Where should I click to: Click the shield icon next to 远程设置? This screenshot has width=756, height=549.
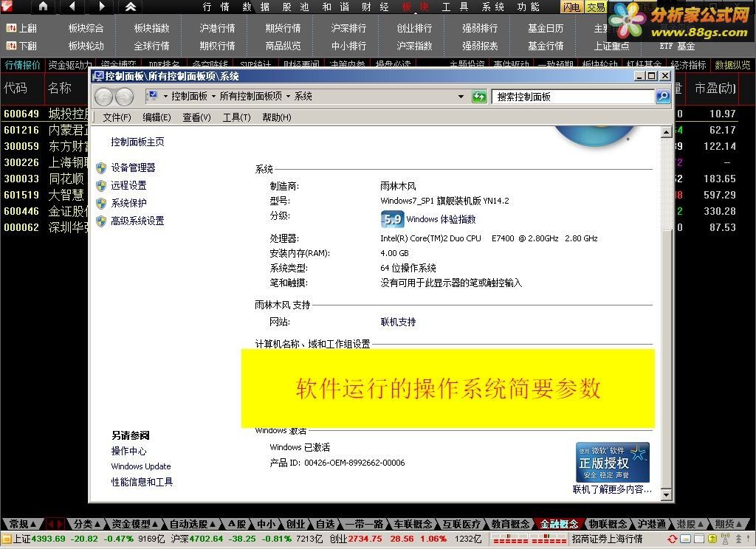[x=100, y=185]
